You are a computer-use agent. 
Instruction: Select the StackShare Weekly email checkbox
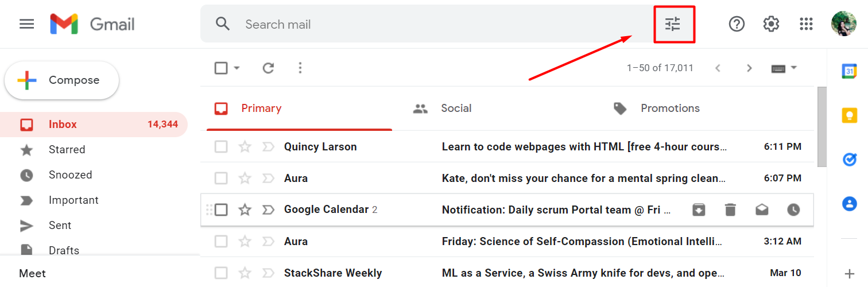pyautogui.click(x=221, y=273)
